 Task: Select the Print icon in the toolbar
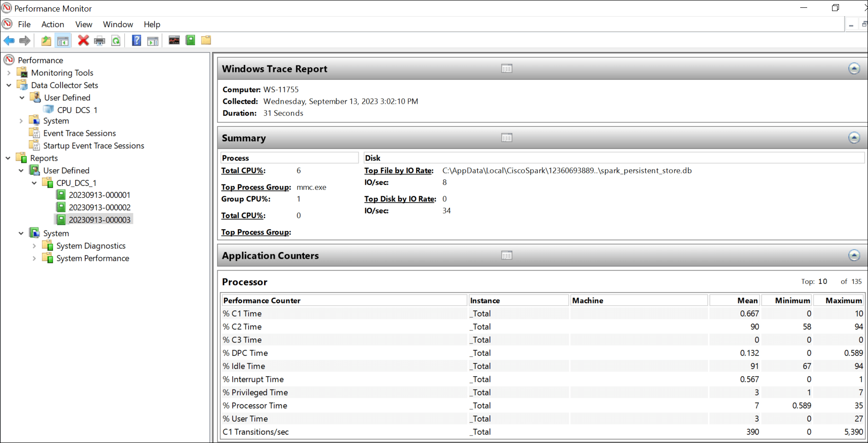[x=100, y=41]
